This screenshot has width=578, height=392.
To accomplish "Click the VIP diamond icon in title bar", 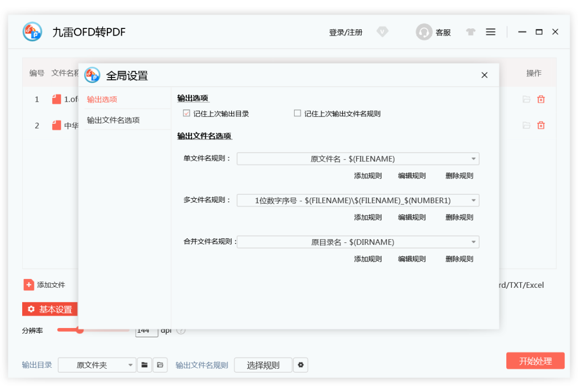I will pos(382,32).
